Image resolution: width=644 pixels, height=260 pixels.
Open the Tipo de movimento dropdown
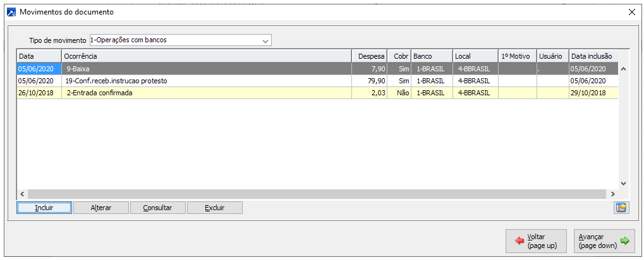click(265, 40)
